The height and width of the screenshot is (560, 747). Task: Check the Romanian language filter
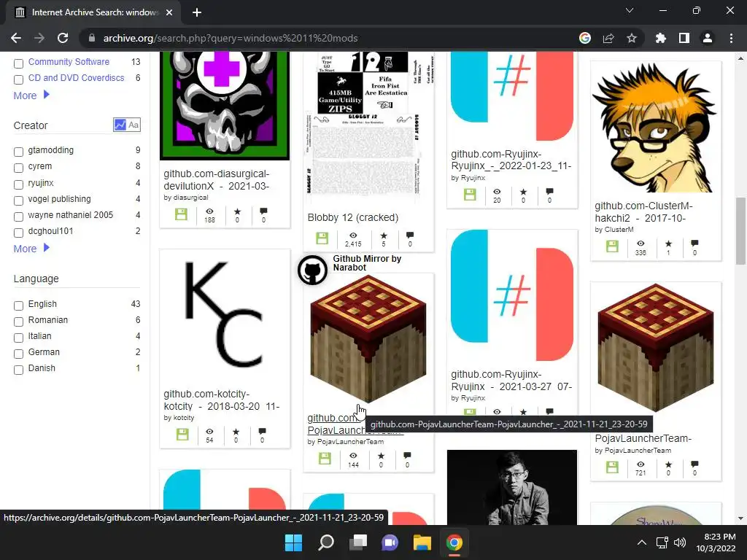coord(18,322)
